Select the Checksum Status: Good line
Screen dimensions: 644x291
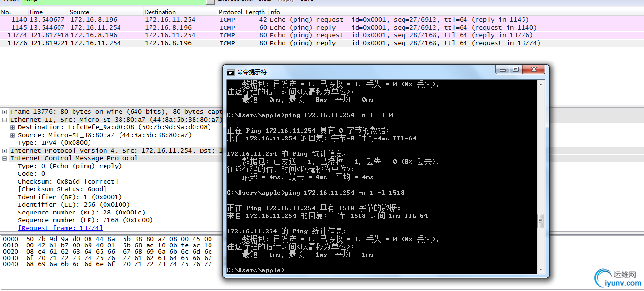[x=62, y=189]
